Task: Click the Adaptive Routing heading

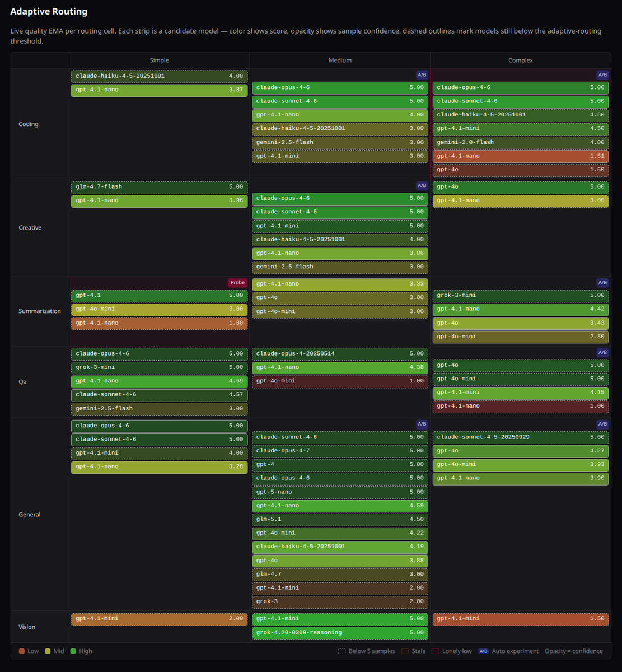Action: [49, 11]
